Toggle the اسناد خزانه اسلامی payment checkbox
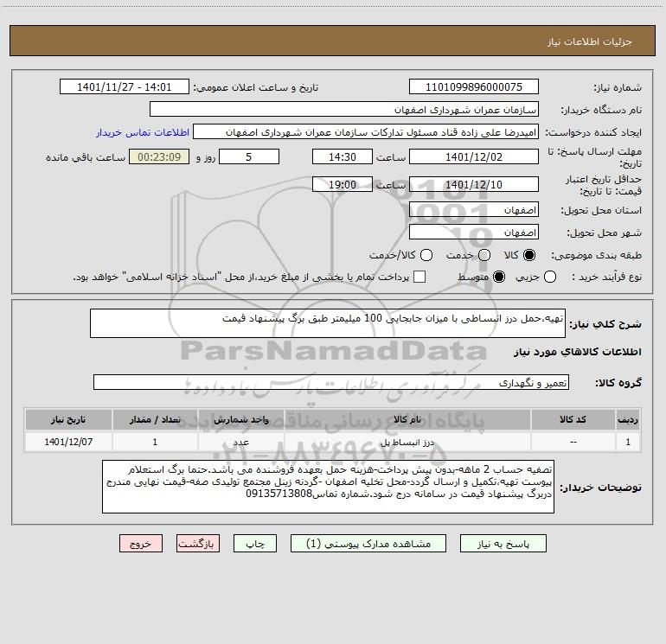The height and width of the screenshot is (644, 666). (x=419, y=277)
